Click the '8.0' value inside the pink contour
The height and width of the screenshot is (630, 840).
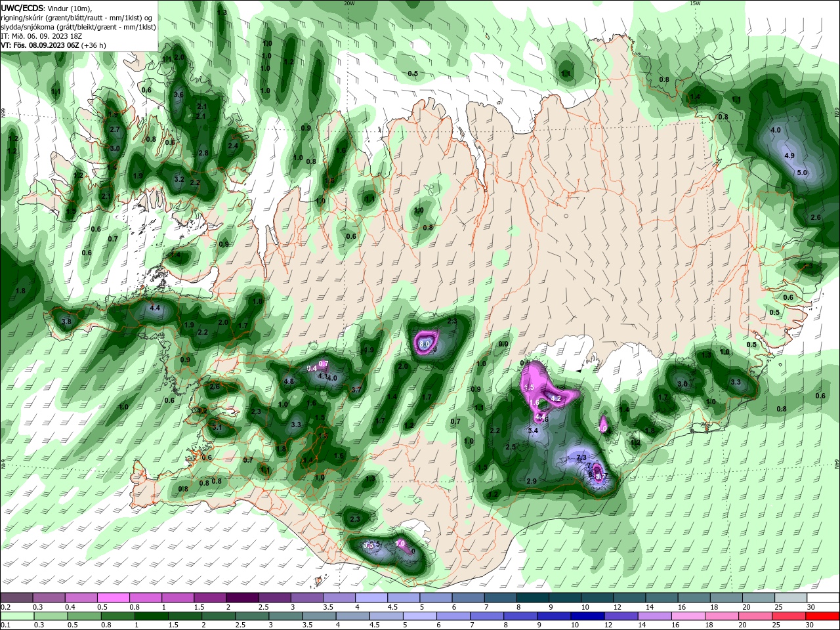click(425, 344)
